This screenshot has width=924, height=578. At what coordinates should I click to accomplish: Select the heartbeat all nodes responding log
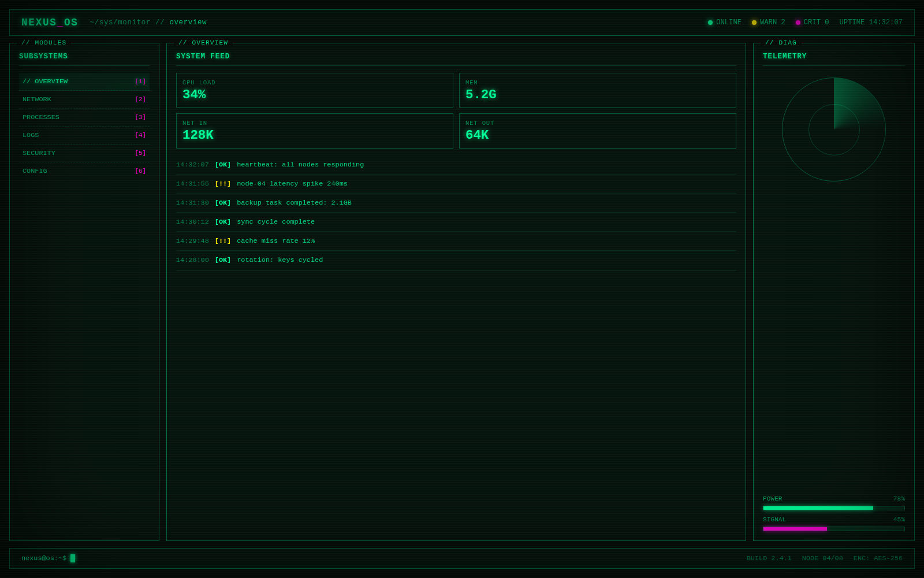tap(456, 165)
